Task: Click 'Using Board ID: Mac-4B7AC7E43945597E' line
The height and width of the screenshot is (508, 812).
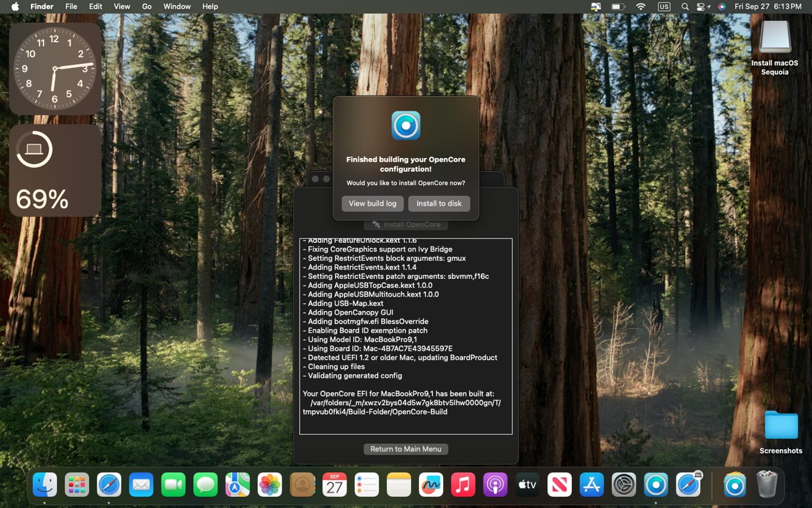Action: [378, 349]
